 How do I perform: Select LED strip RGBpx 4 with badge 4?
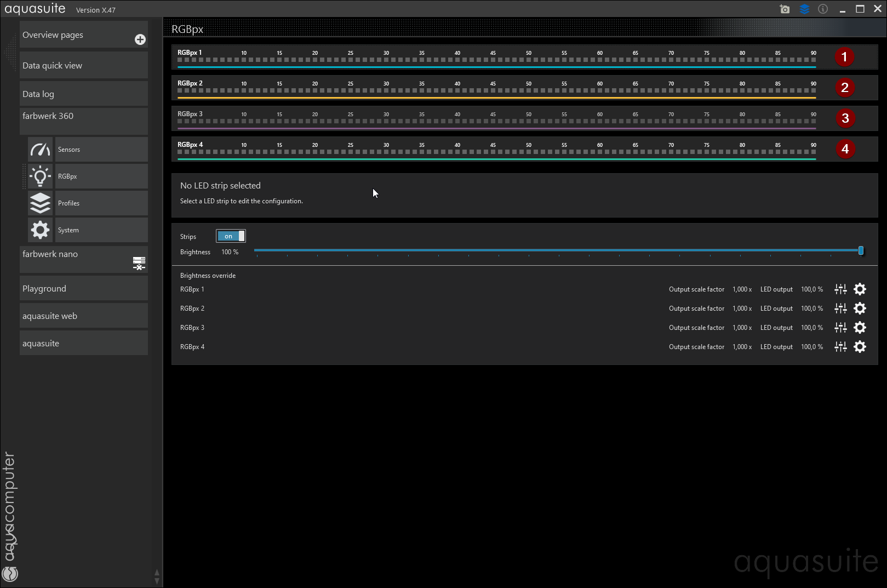[845, 149]
